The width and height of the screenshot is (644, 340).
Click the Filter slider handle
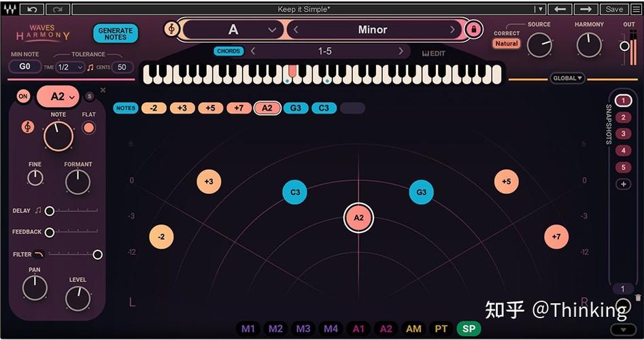(97, 254)
